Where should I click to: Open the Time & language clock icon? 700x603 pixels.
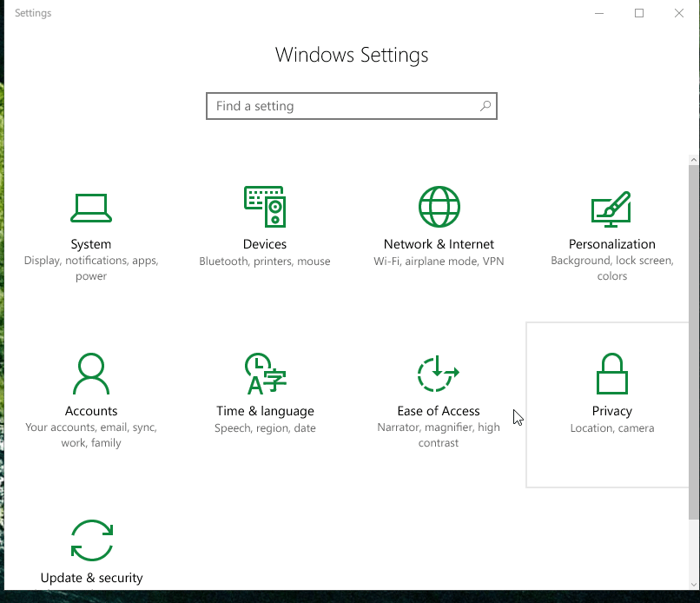tap(265, 374)
